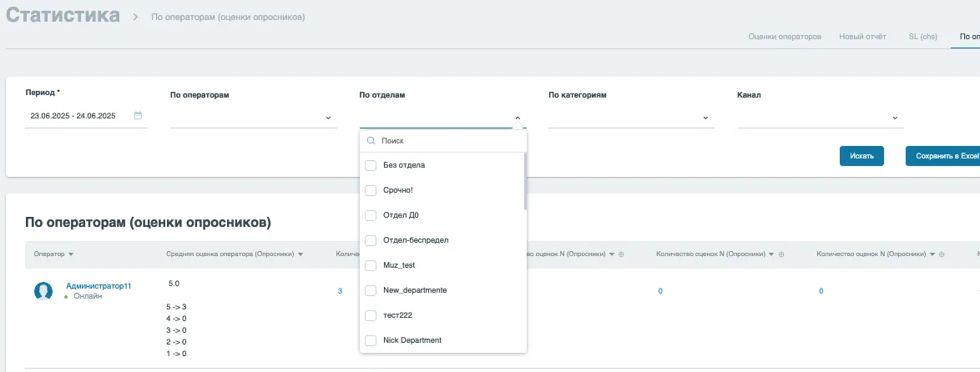This screenshot has height=372, width=980.
Task: Expand the Канал dropdown
Action: coord(895,118)
